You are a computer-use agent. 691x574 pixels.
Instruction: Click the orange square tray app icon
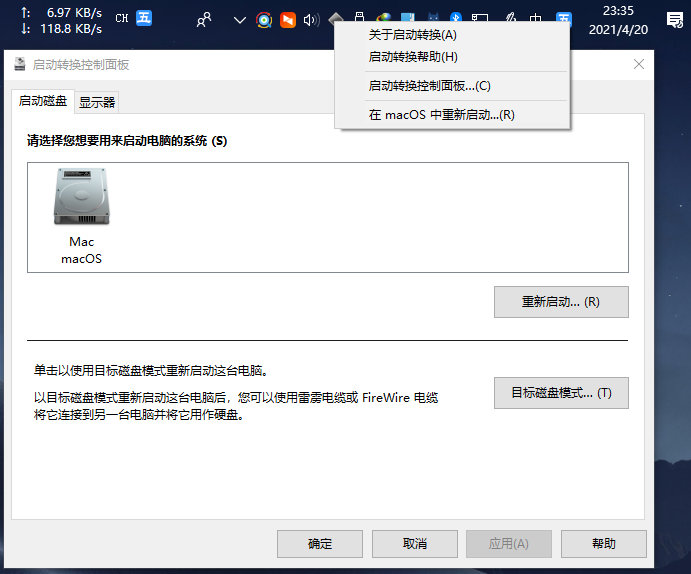coord(288,20)
